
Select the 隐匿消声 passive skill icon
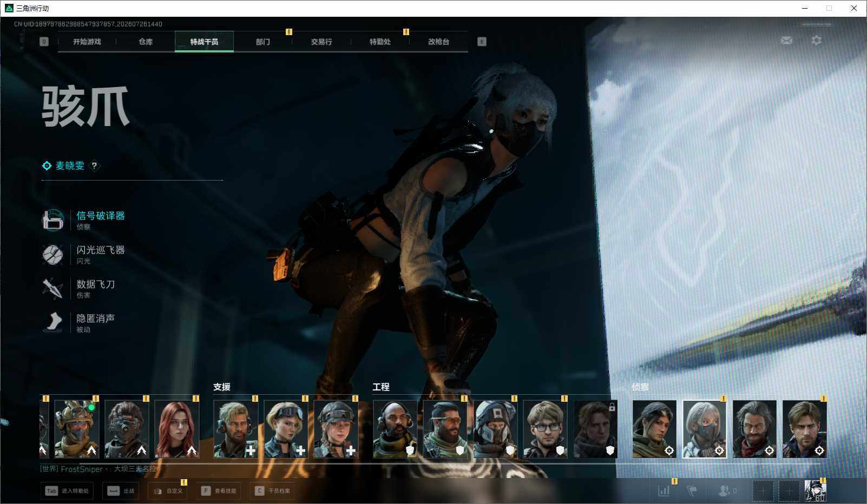(x=53, y=322)
